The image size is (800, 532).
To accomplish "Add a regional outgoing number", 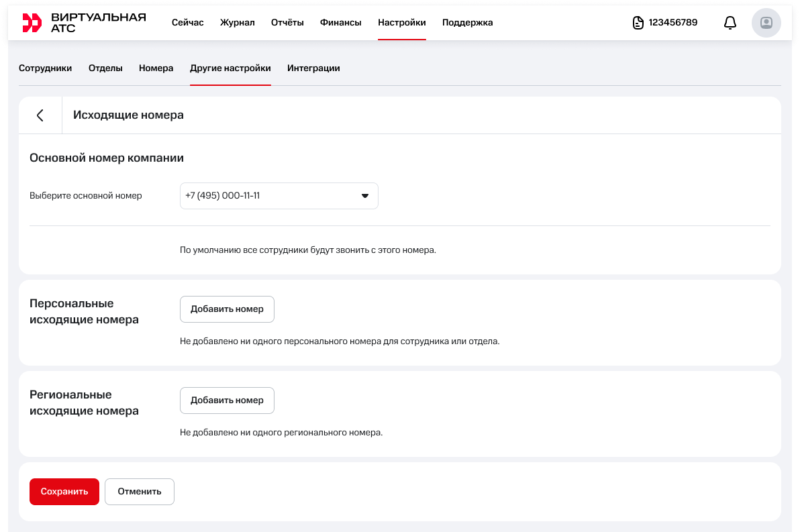I will 227,401.
